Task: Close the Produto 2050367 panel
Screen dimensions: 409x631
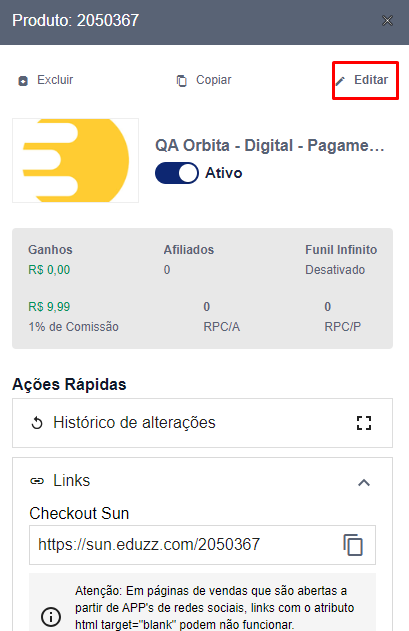Action: pos(387,21)
